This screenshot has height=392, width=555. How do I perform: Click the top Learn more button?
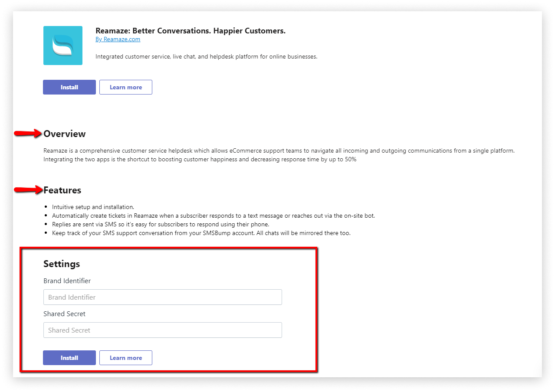[x=126, y=87]
